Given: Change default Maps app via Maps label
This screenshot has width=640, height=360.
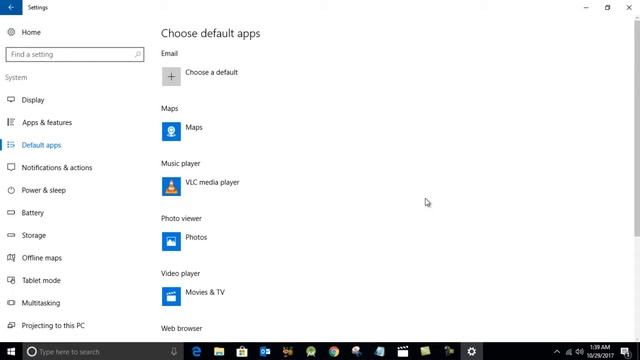Looking at the screenshot, I should tap(194, 127).
